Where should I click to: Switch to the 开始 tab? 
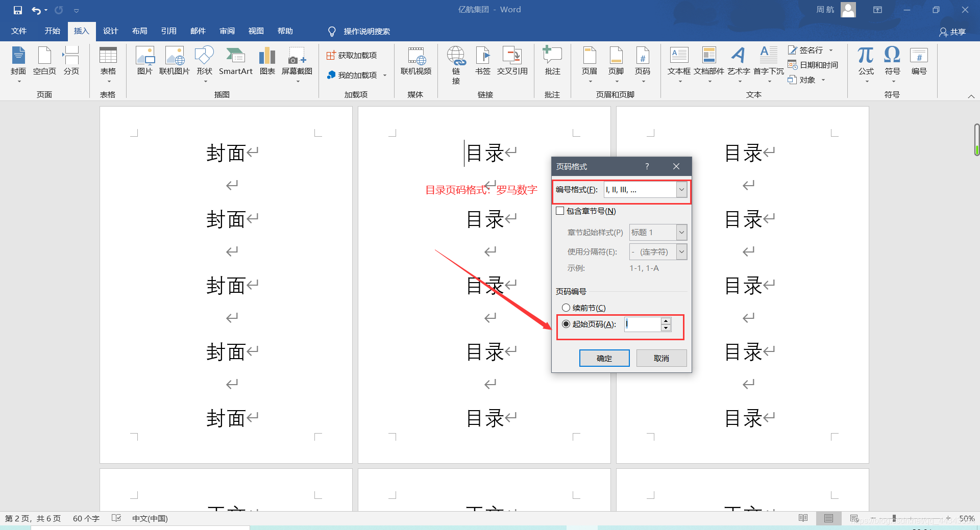coord(52,31)
